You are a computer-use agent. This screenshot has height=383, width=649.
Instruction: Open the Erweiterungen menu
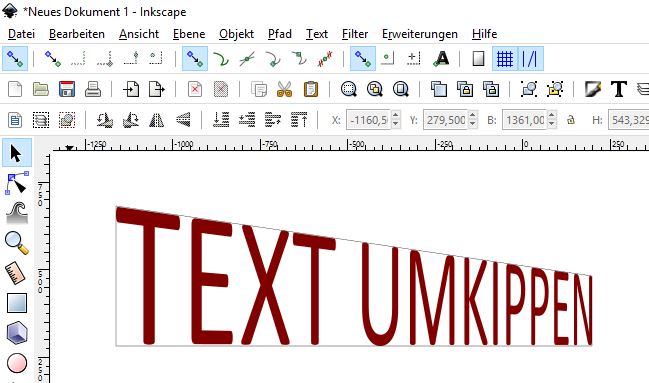420,34
